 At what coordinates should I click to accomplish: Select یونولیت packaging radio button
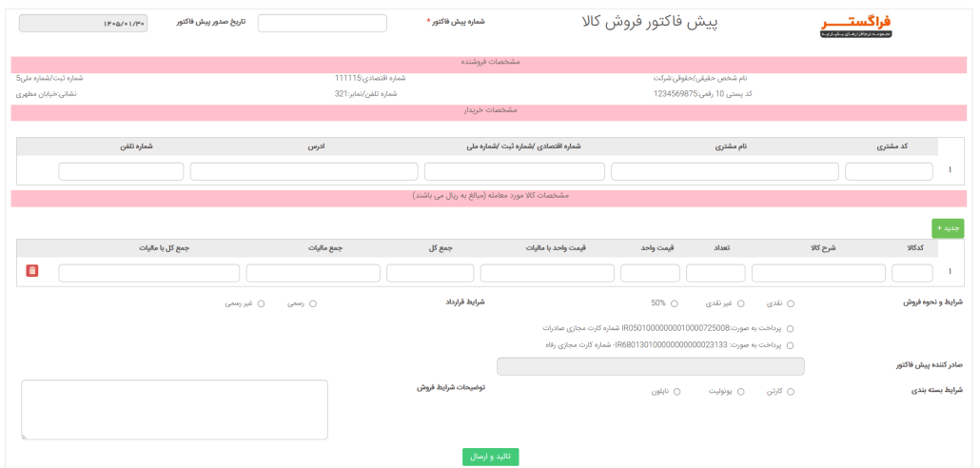pyautogui.click(x=740, y=392)
